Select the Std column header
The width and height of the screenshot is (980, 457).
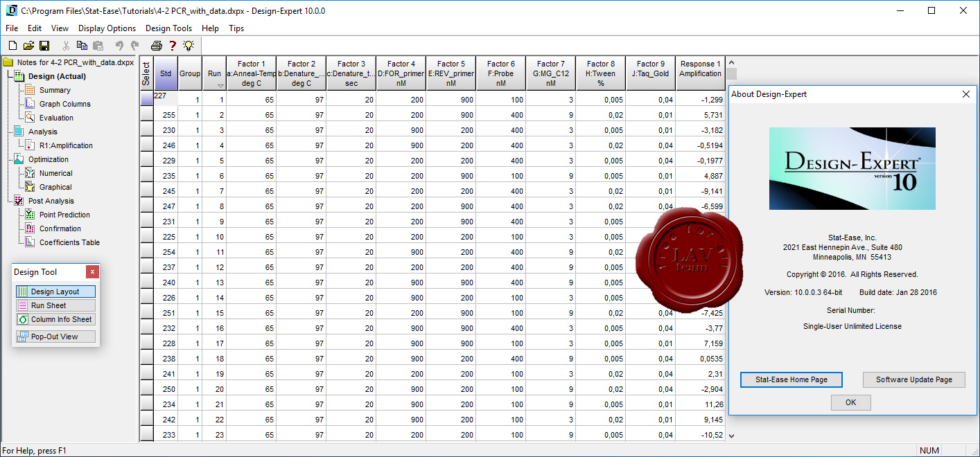pos(166,73)
